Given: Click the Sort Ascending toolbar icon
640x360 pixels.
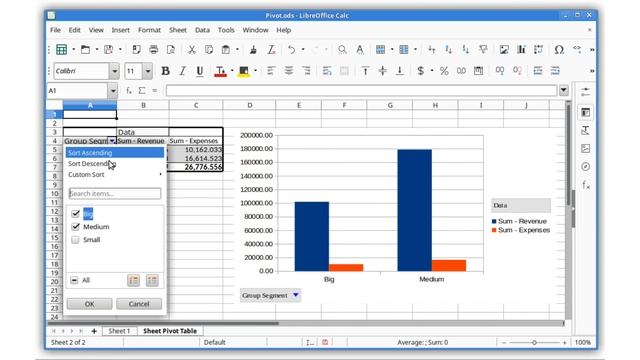Looking at the screenshot, I should point(449,50).
